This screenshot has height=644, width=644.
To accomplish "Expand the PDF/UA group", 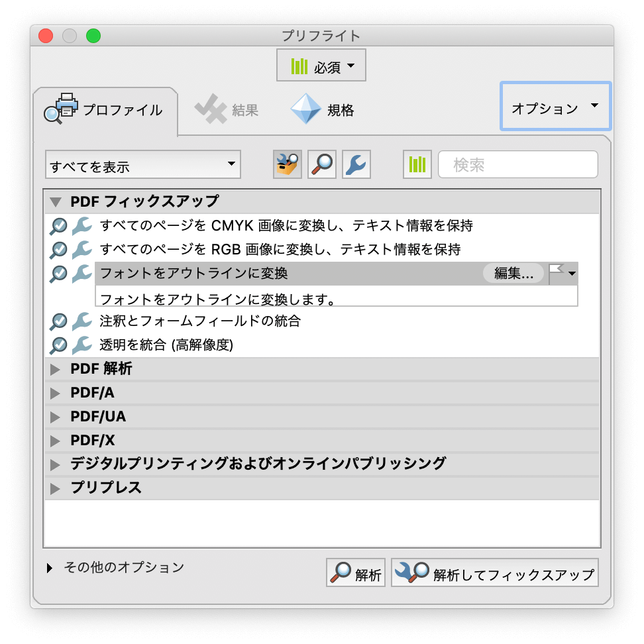I will [x=55, y=417].
